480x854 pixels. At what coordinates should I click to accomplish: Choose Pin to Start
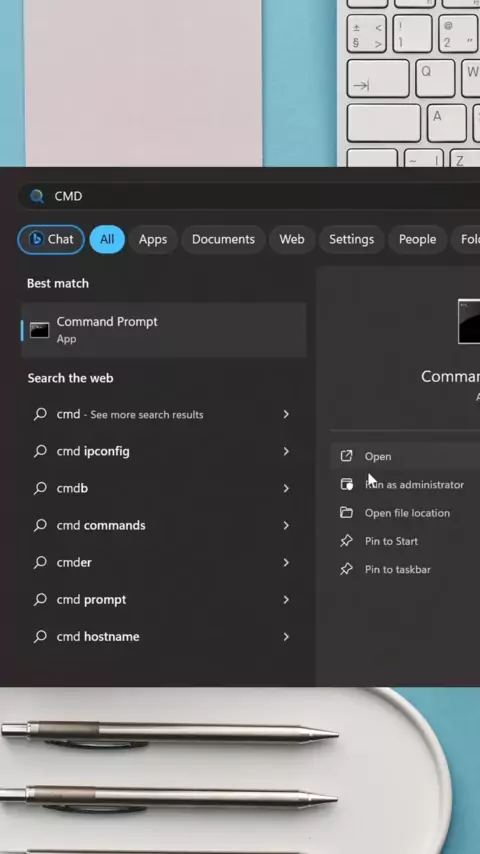(405, 541)
